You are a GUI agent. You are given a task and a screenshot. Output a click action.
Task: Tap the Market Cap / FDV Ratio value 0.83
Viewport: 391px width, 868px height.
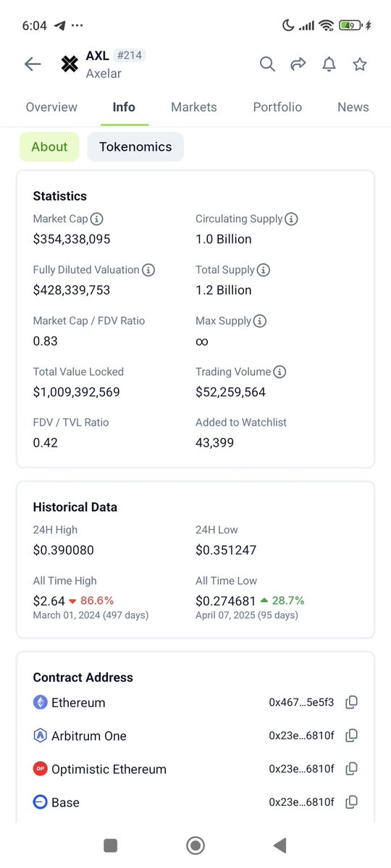pyautogui.click(x=46, y=341)
